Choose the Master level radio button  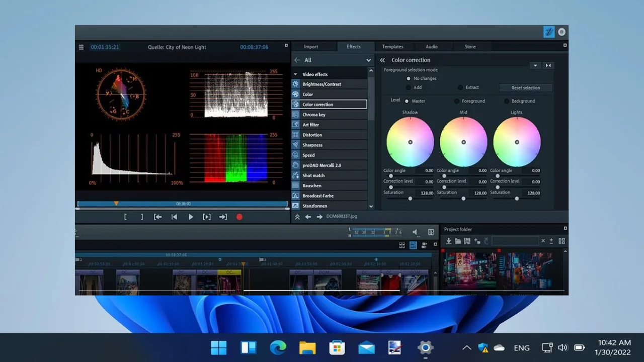pos(407,101)
